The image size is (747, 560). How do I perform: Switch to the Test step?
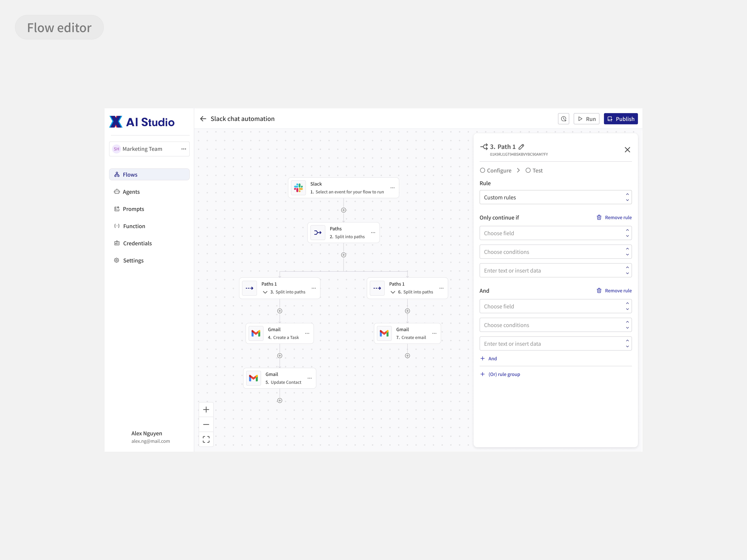534,170
